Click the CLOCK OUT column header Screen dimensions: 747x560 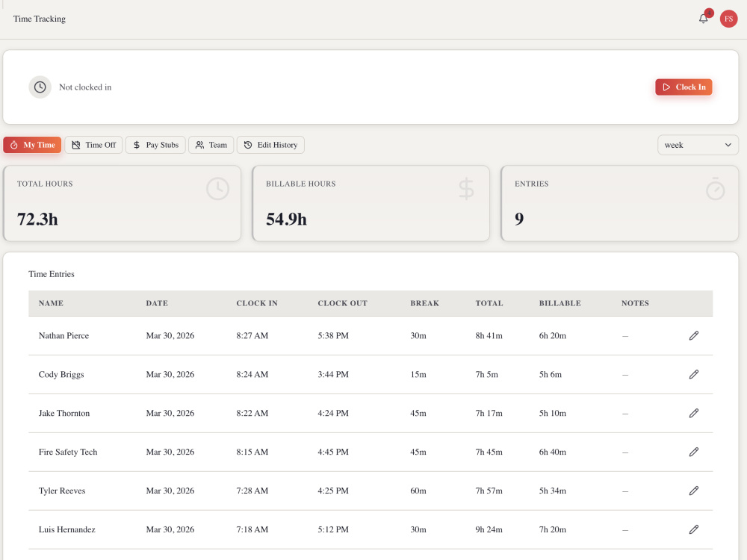point(343,303)
